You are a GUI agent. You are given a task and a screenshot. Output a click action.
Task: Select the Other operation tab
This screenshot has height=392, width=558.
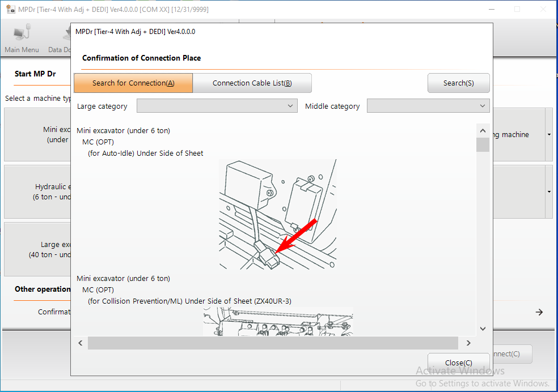[x=42, y=289]
